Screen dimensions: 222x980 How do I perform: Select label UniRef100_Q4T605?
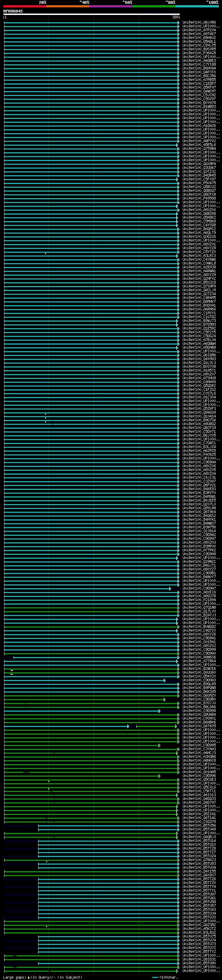coord(199,726)
